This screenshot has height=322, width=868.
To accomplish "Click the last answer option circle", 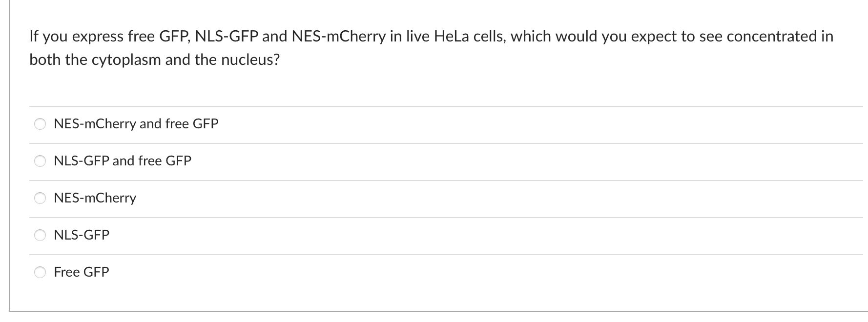I will pos(41,272).
